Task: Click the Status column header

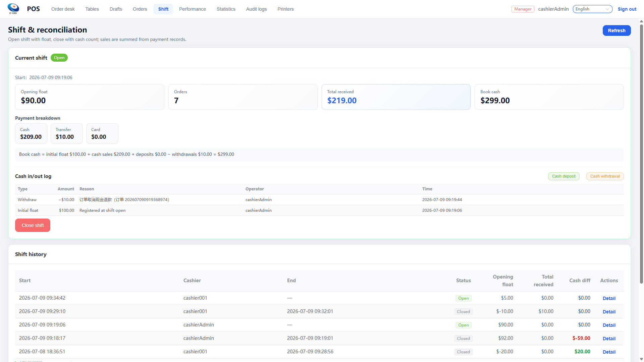Action: tap(463, 281)
